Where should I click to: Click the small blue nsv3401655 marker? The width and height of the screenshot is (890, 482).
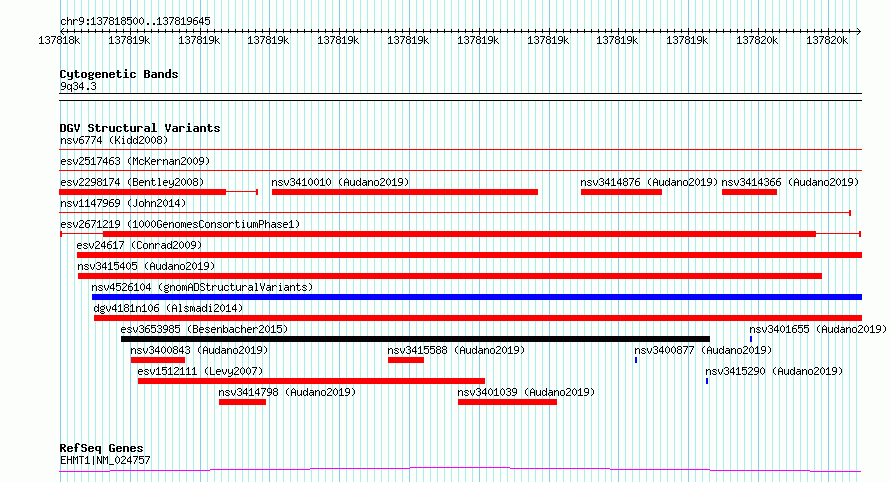(751, 339)
